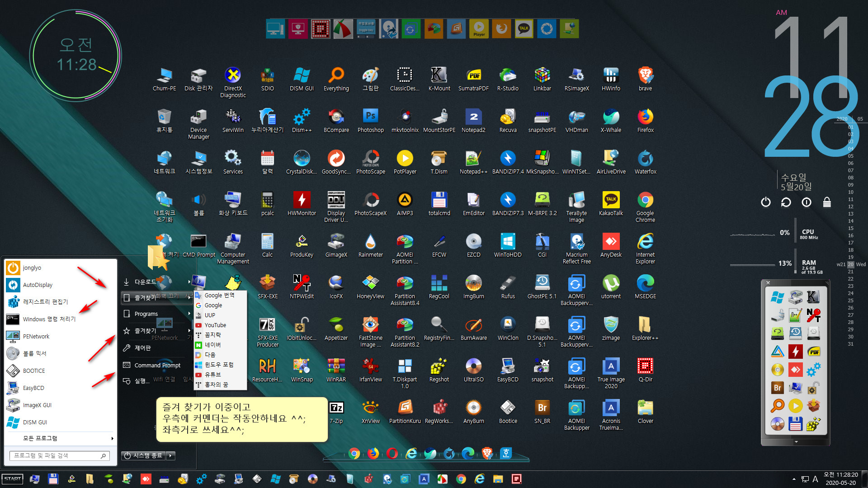Launch the Firefox desktop icon
The height and width of the screenshot is (488, 868).
[645, 121]
